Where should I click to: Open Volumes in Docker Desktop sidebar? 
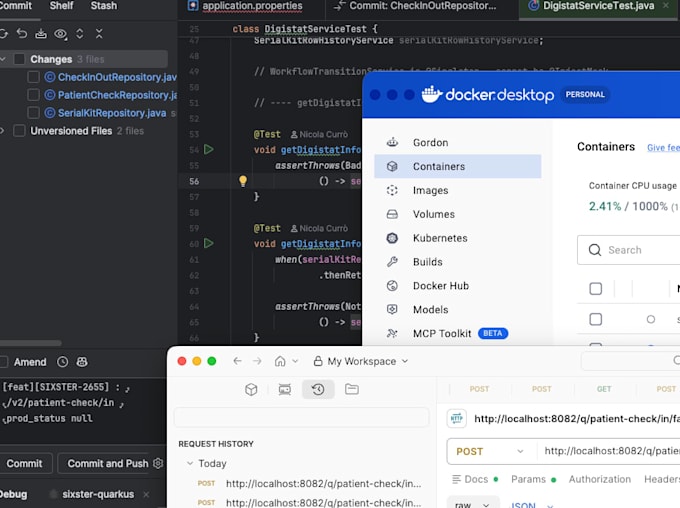(x=458, y=214)
